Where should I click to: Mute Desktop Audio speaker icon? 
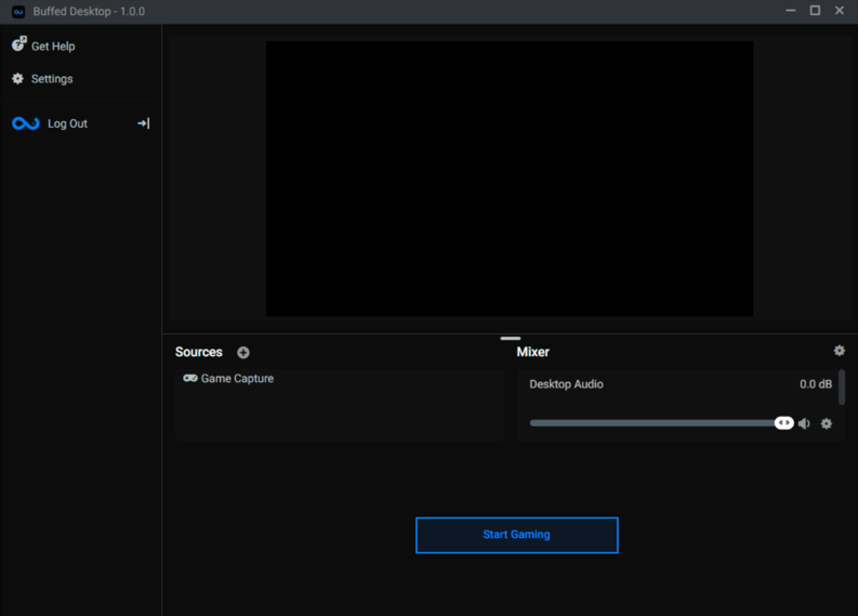click(x=804, y=423)
